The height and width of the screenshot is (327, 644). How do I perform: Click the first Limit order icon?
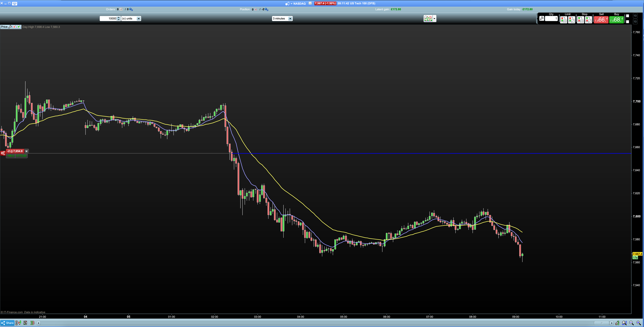tap(563, 20)
